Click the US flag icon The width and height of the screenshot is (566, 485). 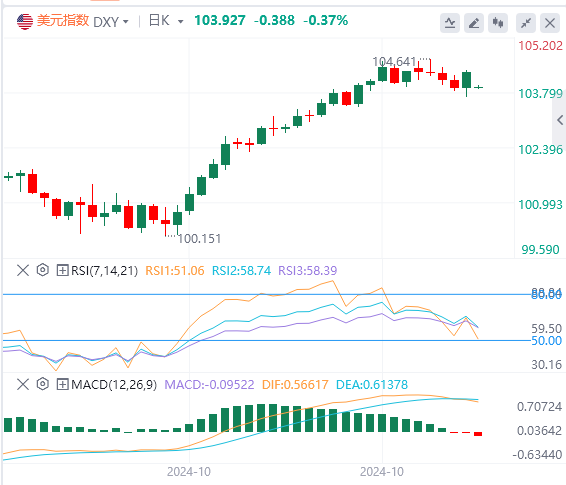point(25,22)
